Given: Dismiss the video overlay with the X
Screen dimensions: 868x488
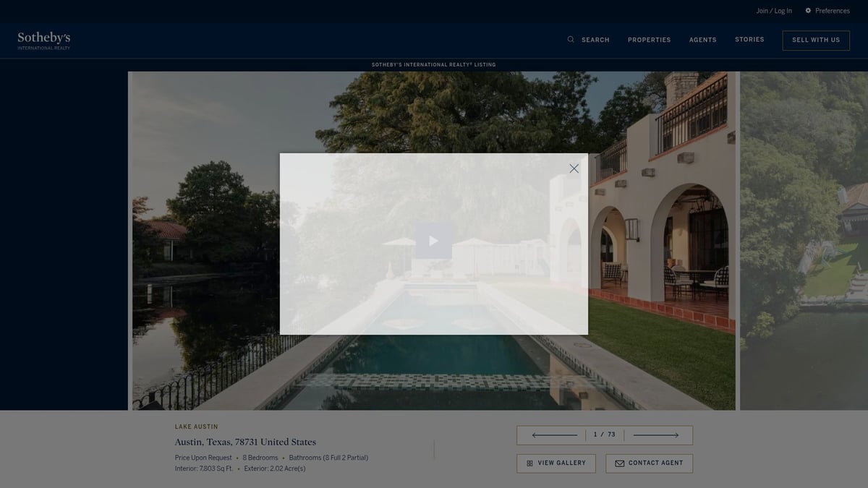Looking at the screenshot, I should (x=574, y=168).
